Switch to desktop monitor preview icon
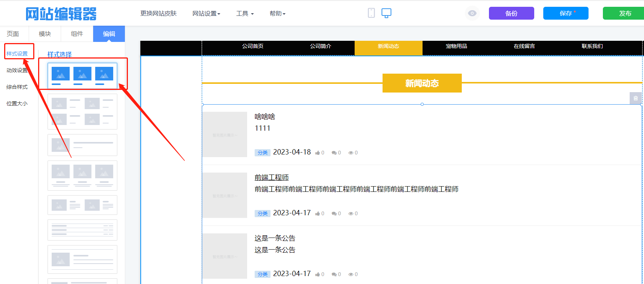 point(386,13)
